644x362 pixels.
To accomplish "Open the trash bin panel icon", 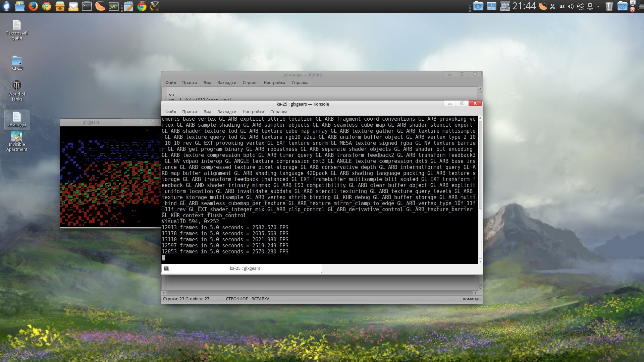I will (609, 6).
